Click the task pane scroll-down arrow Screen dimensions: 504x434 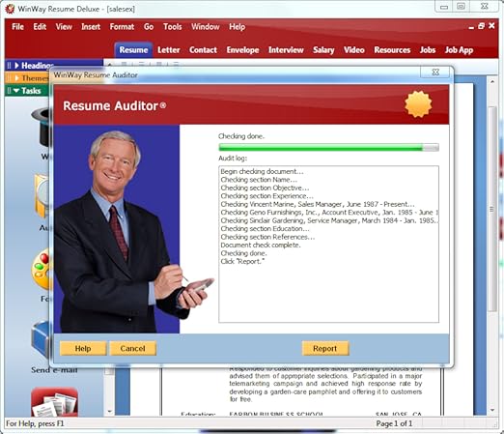[x=109, y=411]
